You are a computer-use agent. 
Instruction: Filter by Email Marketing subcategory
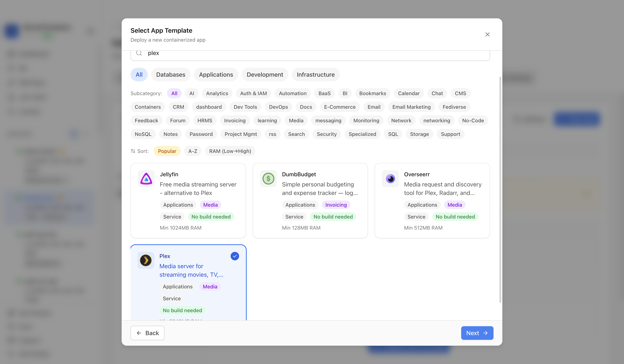click(x=411, y=107)
